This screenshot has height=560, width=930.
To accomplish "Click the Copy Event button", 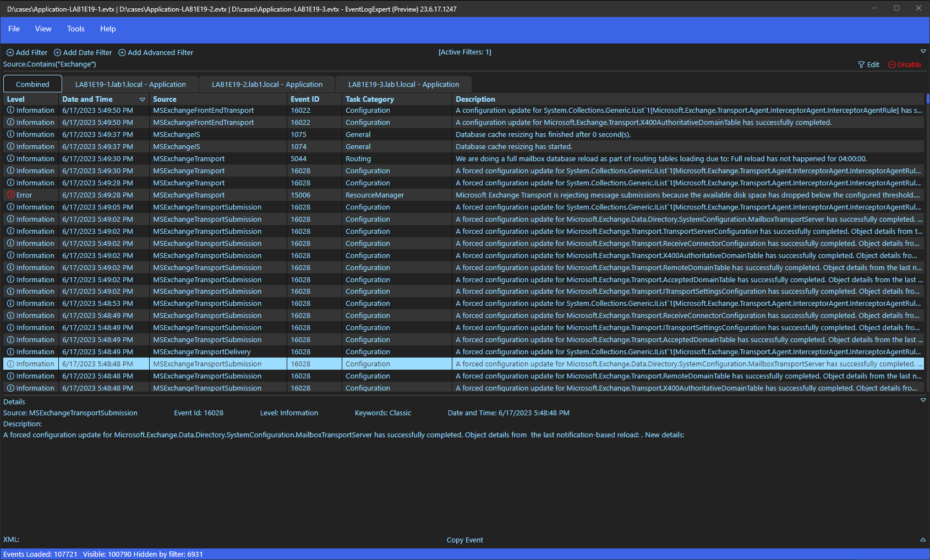I will [x=464, y=540].
